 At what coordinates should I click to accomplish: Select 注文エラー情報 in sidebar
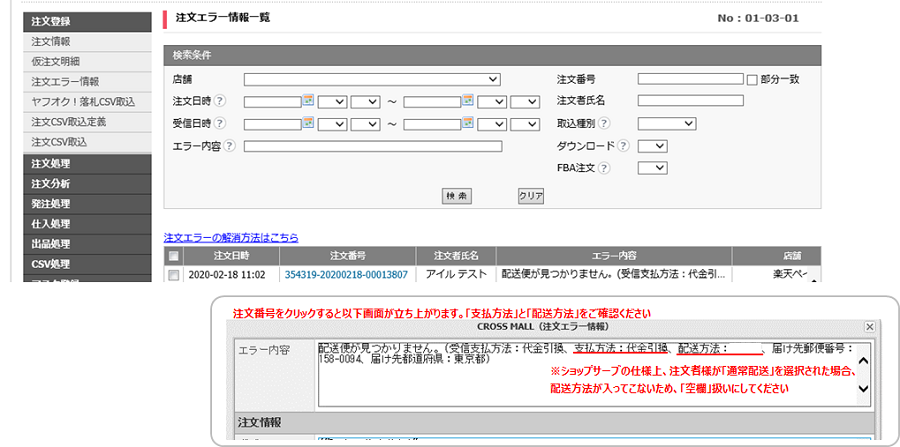pyautogui.click(x=87, y=81)
